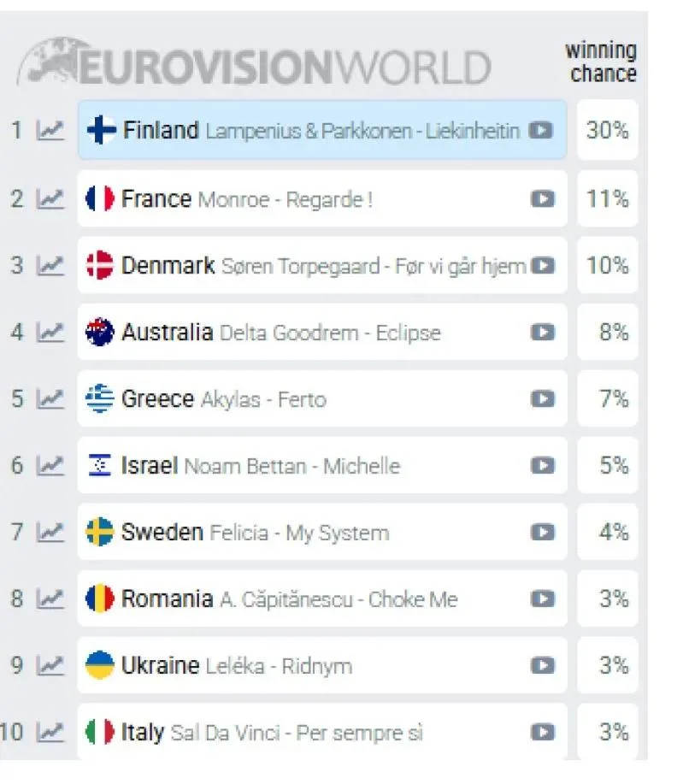
Task: Open Denmark's odds trend graph
Action: click(50, 265)
